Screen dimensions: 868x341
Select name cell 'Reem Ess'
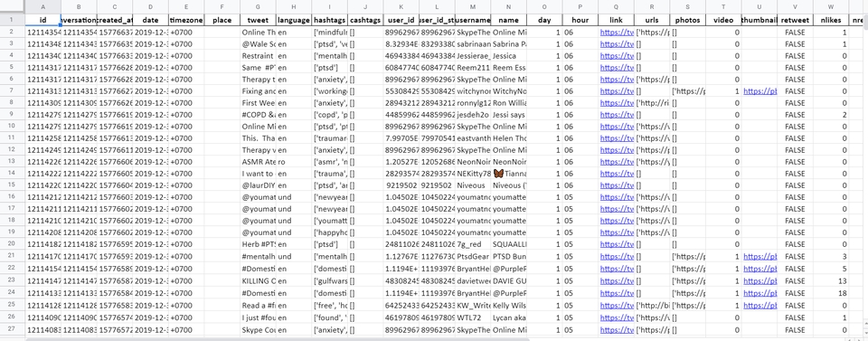pyautogui.click(x=509, y=68)
